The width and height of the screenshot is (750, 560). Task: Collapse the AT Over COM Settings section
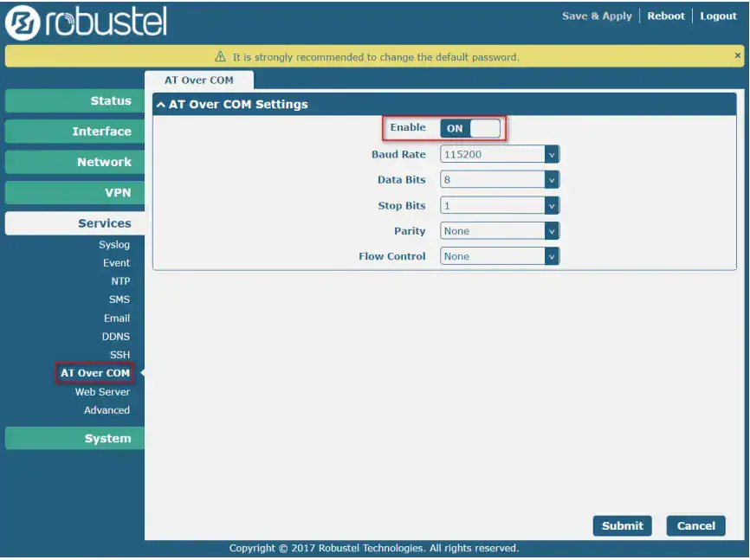pos(161,105)
